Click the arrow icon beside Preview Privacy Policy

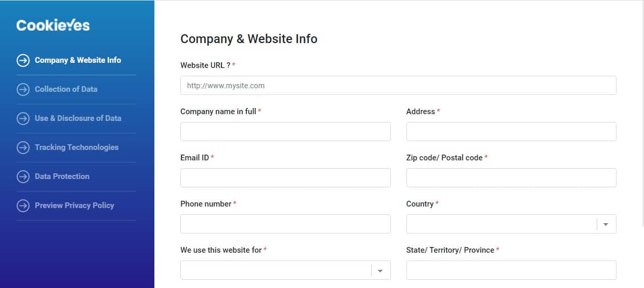(x=23, y=205)
